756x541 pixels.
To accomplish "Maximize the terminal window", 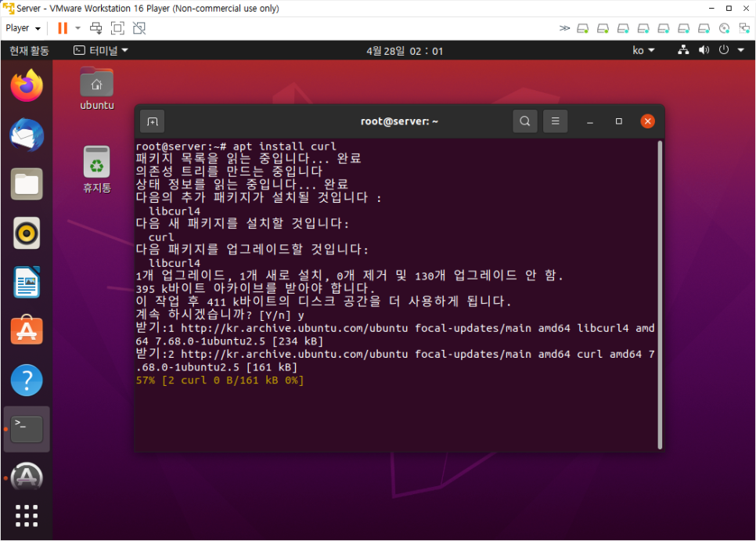I will (x=618, y=121).
